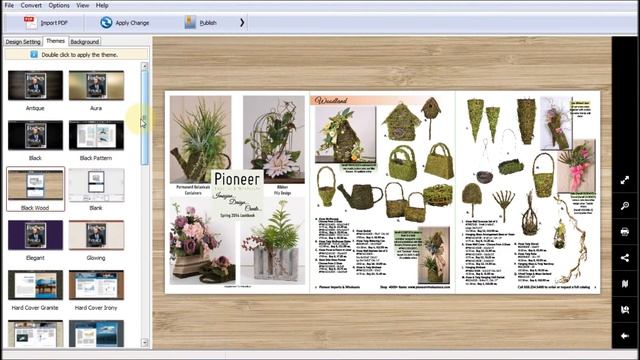Switch to the Themes tab
The height and width of the screenshot is (360, 640).
pyautogui.click(x=55, y=41)
